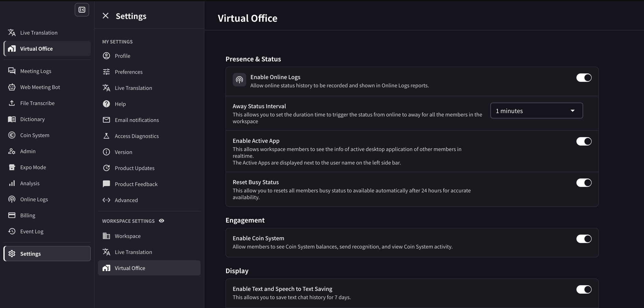
Task: Select Live Translation under Workspace Settings
Action: [x=149, y=252]
